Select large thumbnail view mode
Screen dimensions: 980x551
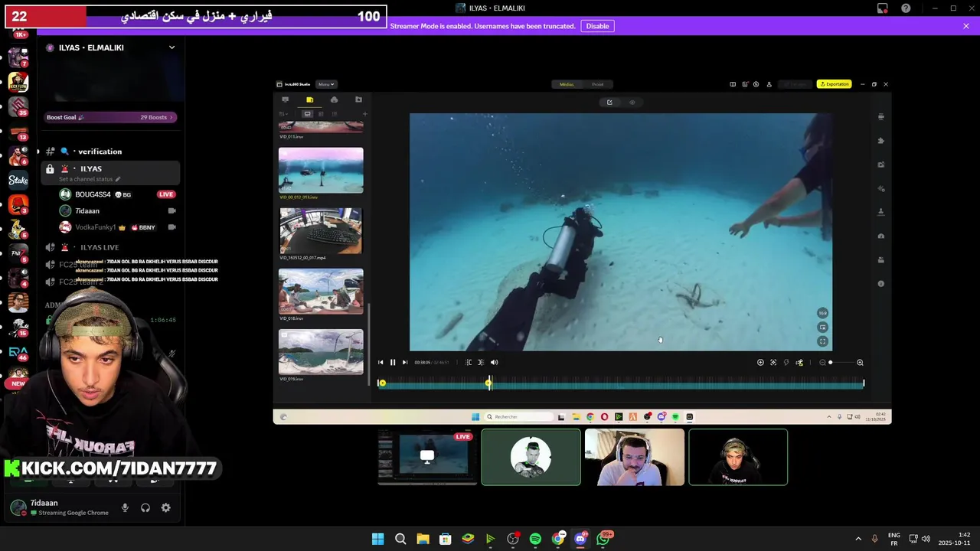(x=307, y=114)
